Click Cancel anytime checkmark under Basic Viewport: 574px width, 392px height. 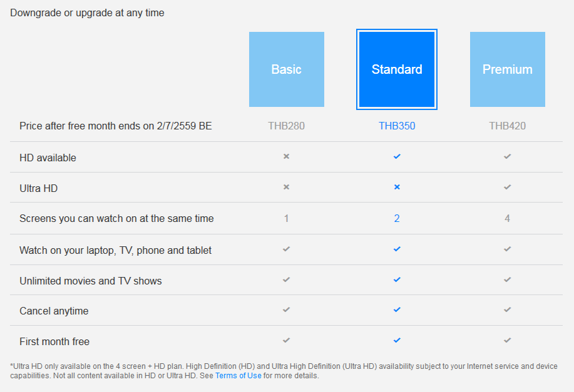coord(286,310)
